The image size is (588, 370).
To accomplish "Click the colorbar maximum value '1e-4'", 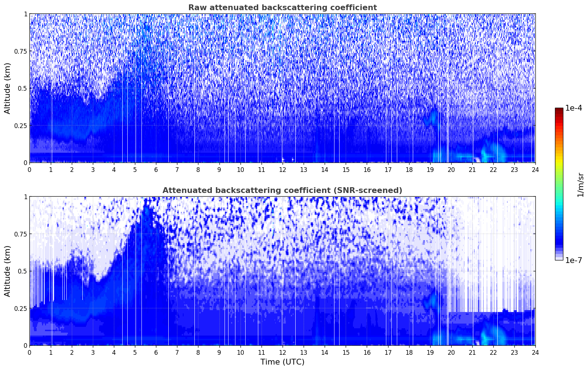I will tap(573, 108).
